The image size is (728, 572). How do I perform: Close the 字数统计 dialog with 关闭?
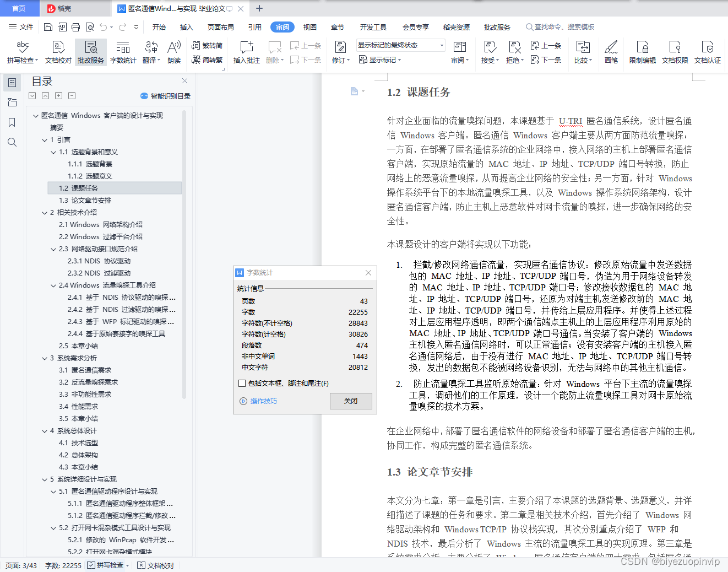pyautogui.click(x=351, y=401)
